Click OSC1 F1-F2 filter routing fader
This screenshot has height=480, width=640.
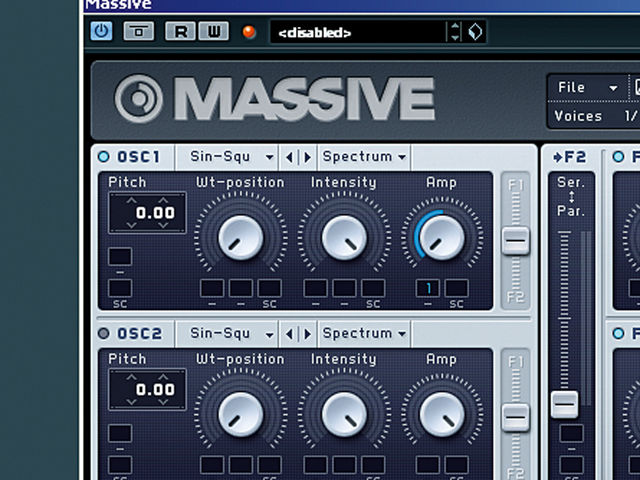pos(516,241)
